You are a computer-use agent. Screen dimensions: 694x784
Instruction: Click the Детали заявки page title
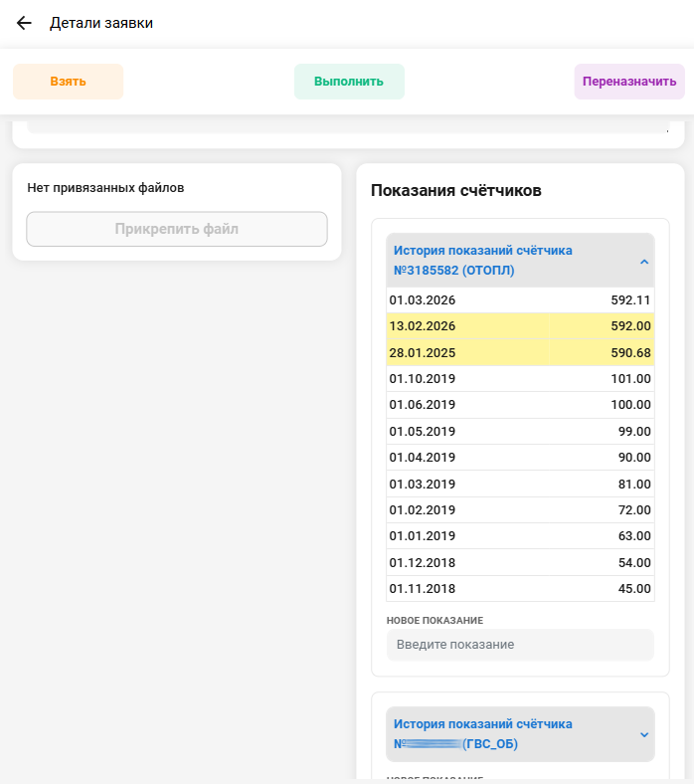click(101, 23)
